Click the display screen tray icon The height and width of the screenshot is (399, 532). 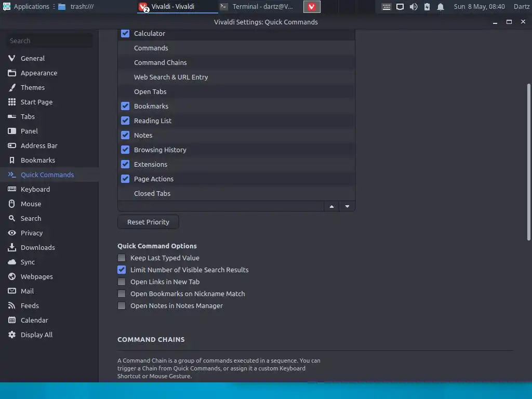[x=400, y=7]
